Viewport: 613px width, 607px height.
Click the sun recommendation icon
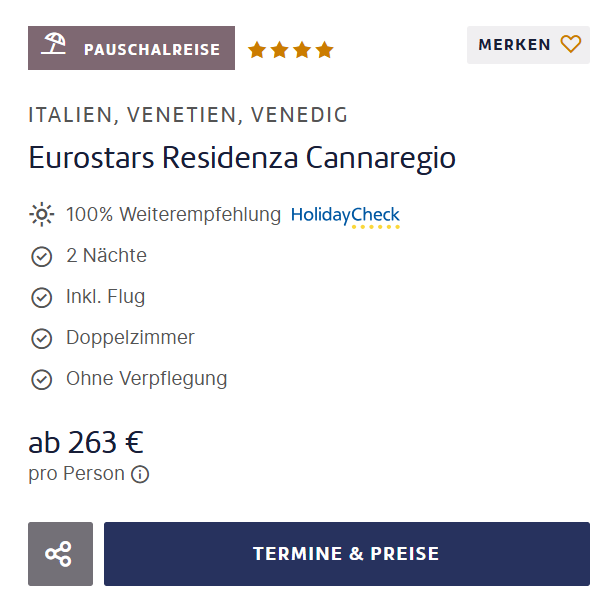(x=41, y=214)
